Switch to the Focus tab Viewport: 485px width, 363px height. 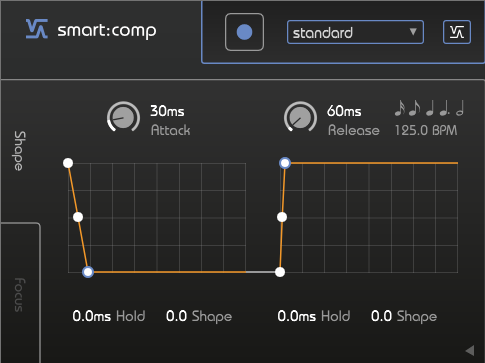point(20,295)
